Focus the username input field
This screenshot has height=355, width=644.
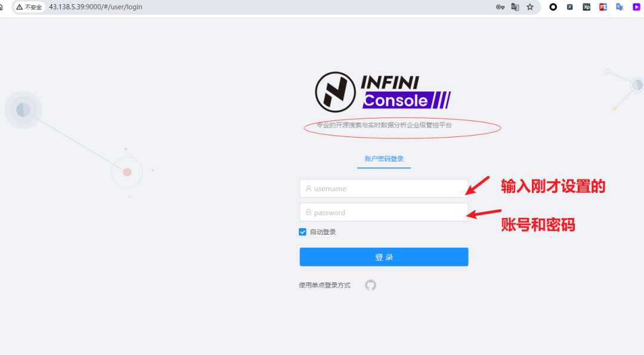384,188
